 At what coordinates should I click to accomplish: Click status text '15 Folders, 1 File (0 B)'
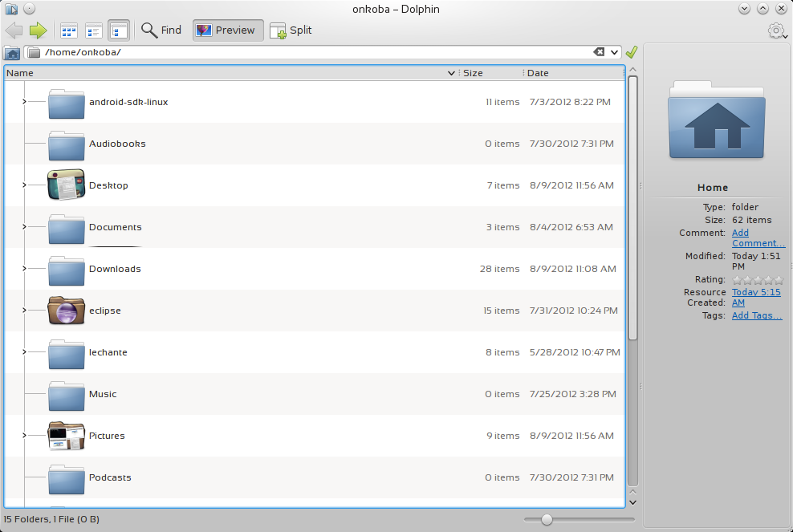pos(51,519)
